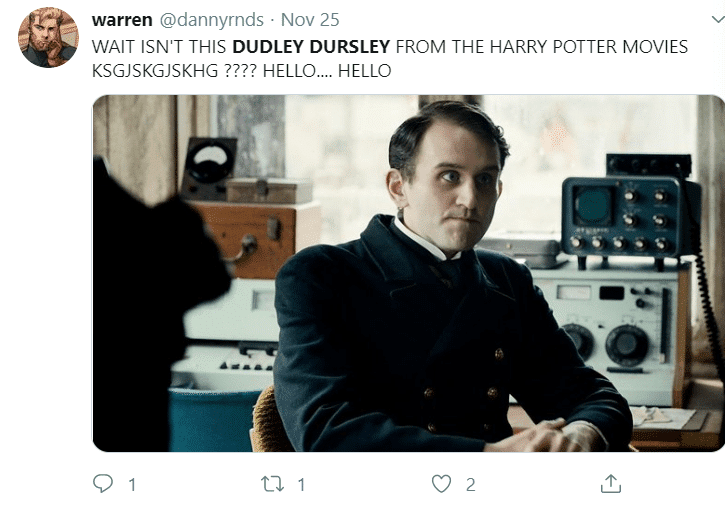
Task: Open the Nov 25 timestamp permalink
Action: click(x=310, y=20)
